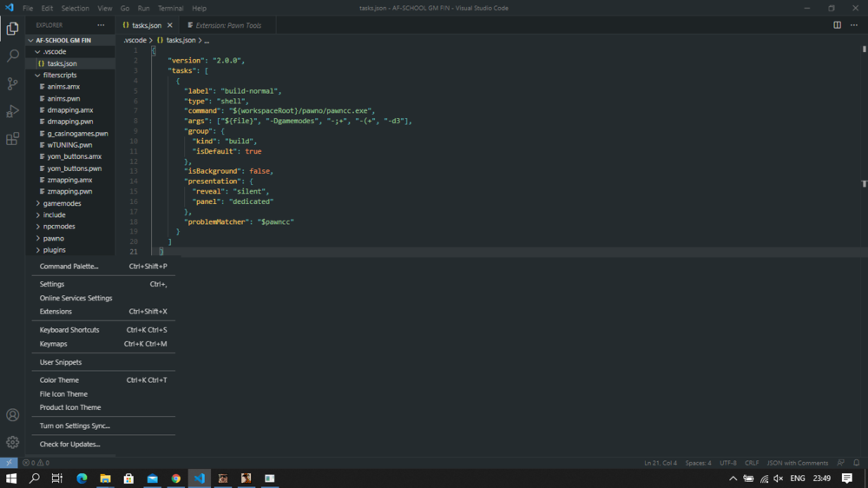Click Ln 21, Col 4 in status bar
868x488 pixels.
pyautogui.click(x=661, y=463)
